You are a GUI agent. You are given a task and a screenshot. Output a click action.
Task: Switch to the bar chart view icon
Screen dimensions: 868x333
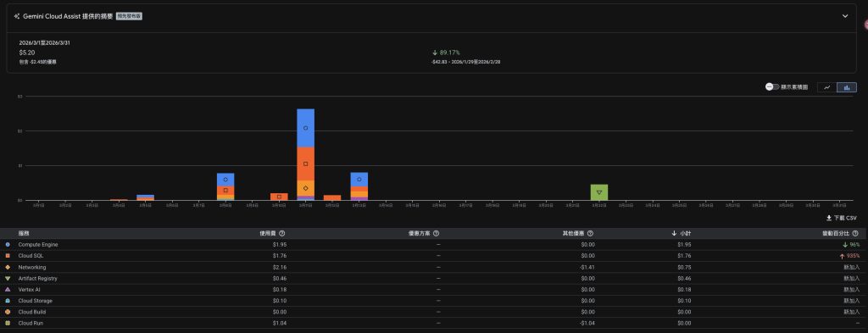[847, 87]
